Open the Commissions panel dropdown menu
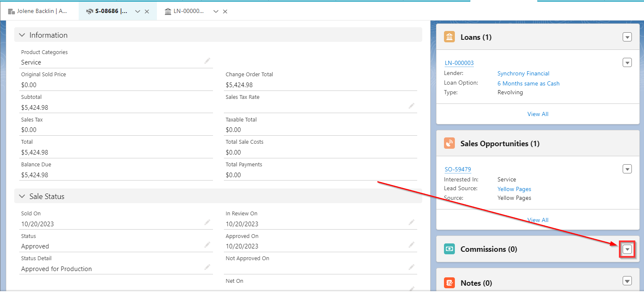Image resolution: width=644 pixels, height=292 pixels. point(627,249)
